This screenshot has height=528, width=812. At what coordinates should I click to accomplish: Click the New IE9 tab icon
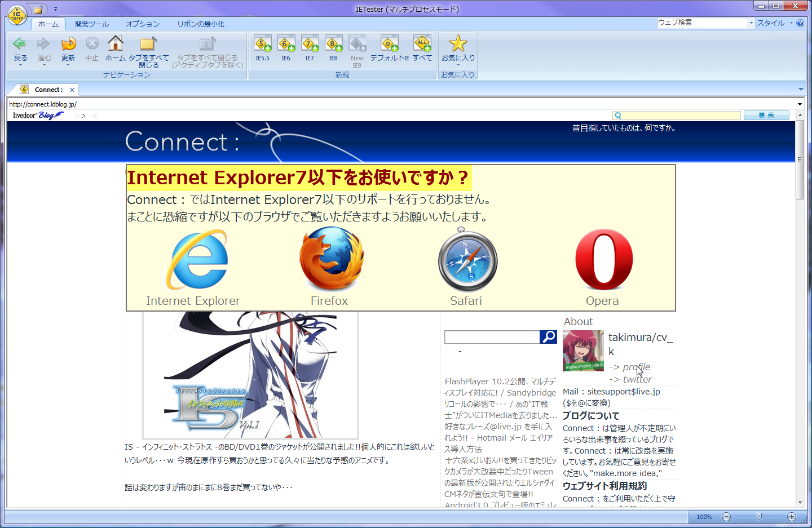tap(357, 43)
